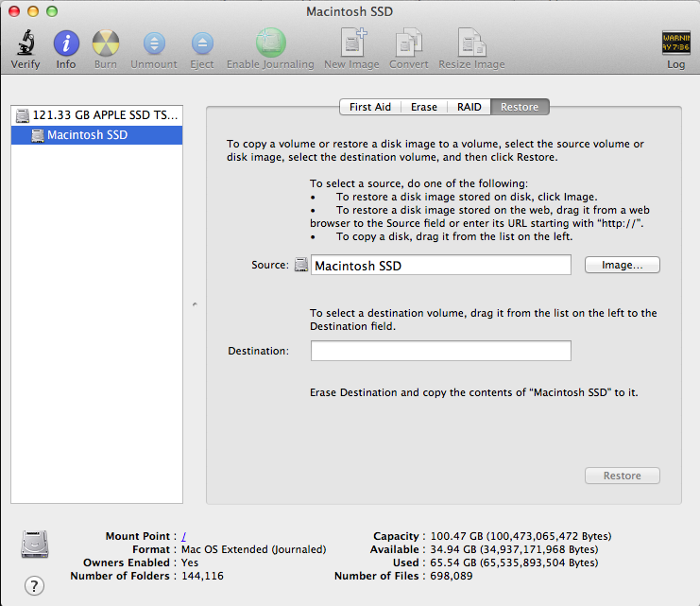
Task: Click the Mount Point slash link
Action: coord(183,536)
